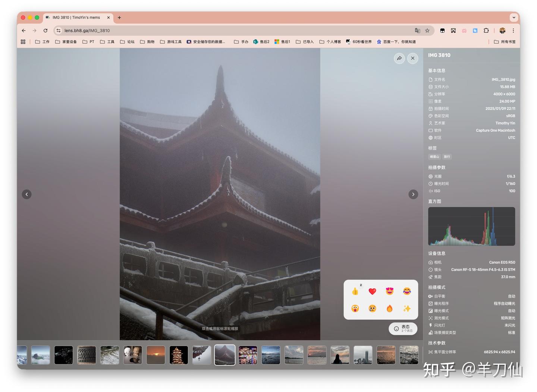Open the illuminated pagoda night thumbnail
The height and width of the screenshot is (392, 537).
tap(179, 355)
